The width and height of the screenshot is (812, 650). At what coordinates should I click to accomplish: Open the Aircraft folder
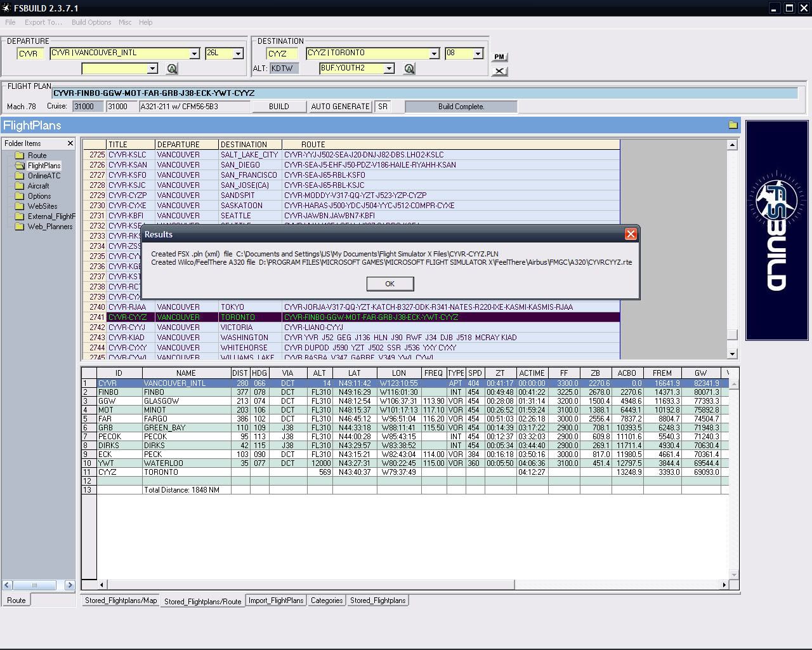38,186
